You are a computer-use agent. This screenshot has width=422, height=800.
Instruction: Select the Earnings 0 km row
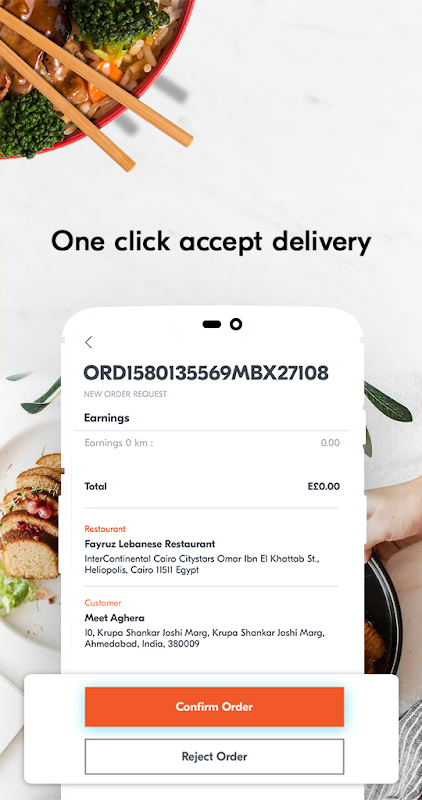[x=212, y=443]
